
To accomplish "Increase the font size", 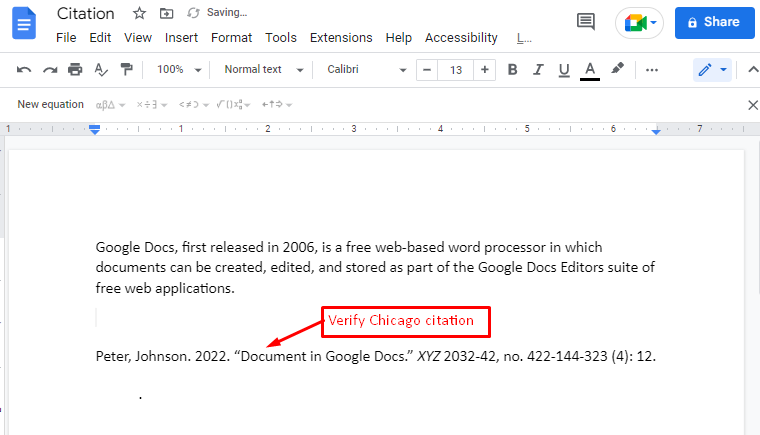I will coord(484,70).
